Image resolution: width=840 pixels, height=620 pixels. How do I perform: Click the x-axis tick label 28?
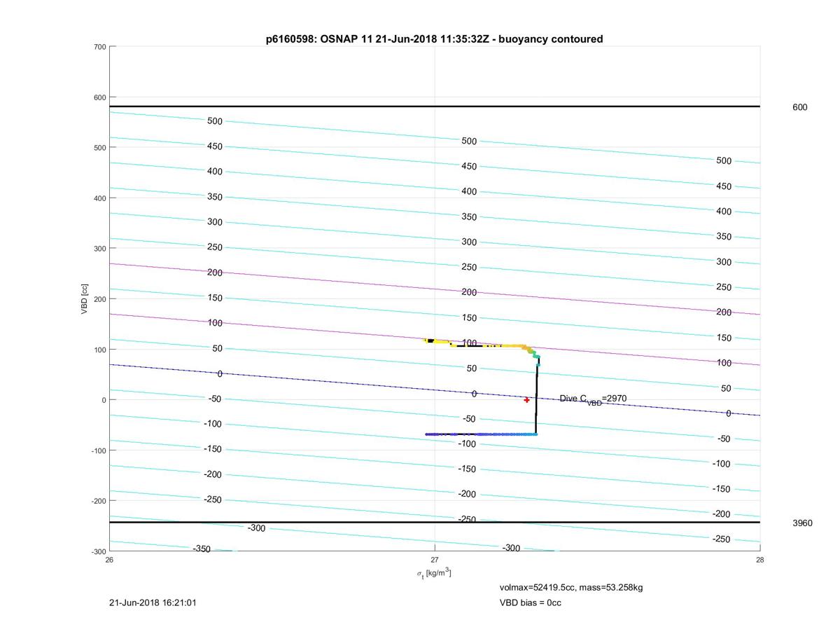tap(759, 560)
